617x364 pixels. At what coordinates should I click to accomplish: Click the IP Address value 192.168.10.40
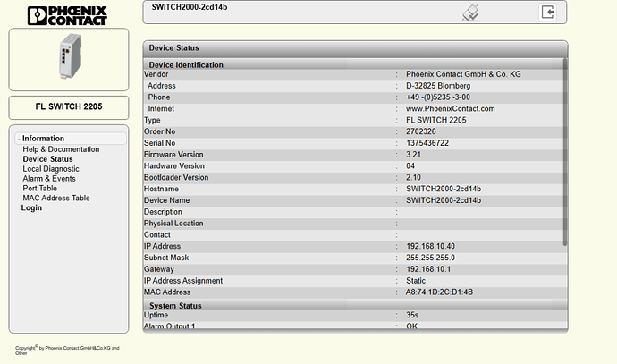430,246
